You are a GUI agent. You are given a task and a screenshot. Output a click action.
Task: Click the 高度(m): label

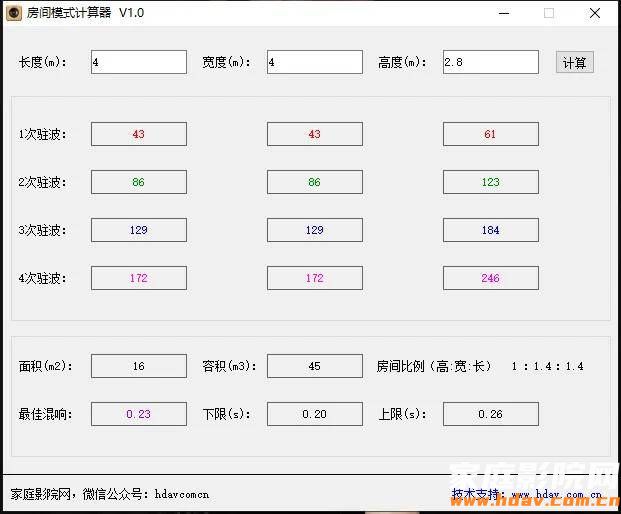[402, 62]
